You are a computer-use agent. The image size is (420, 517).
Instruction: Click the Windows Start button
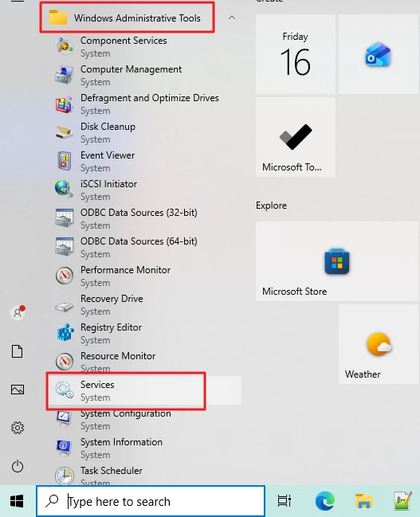17,501
